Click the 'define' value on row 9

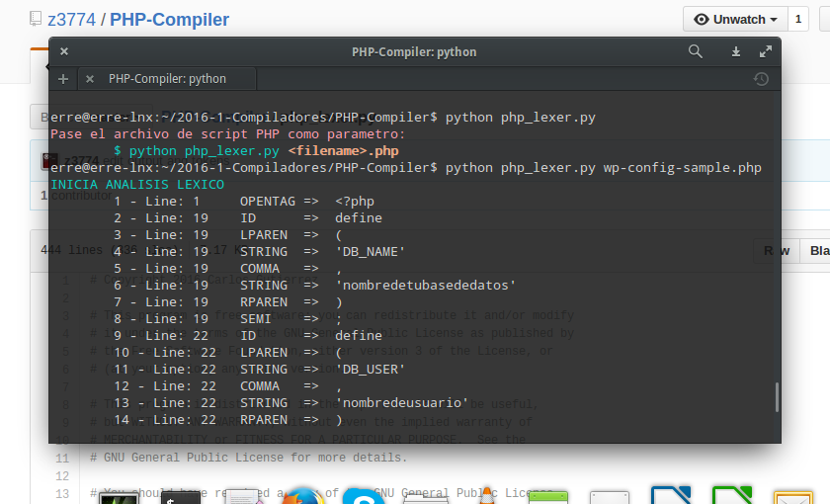click(359, 336)
